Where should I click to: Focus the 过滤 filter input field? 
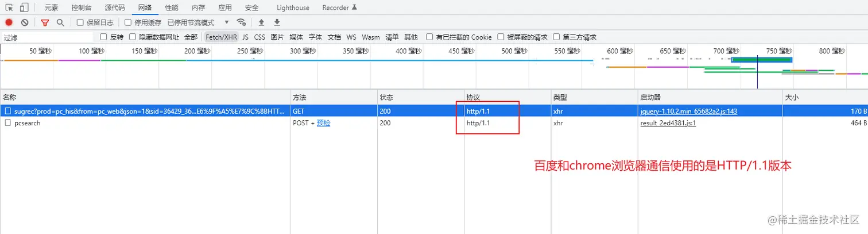[47, 37]
